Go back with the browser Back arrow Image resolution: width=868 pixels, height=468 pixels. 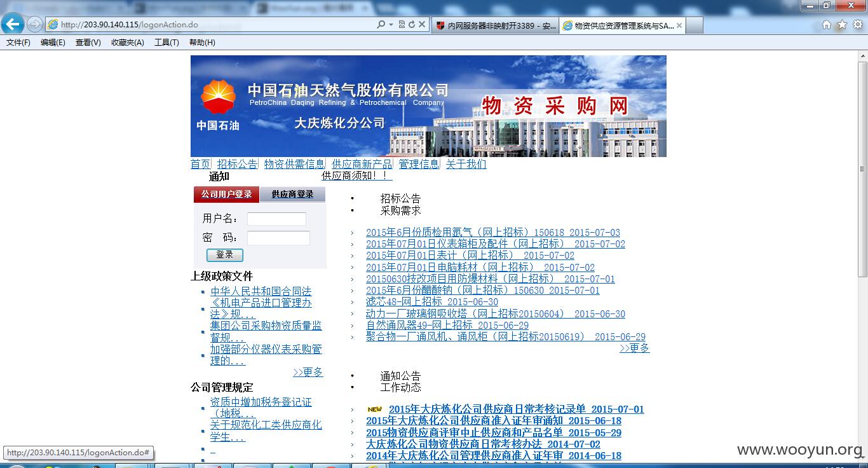pyautogui.click(x=13, y=24)
